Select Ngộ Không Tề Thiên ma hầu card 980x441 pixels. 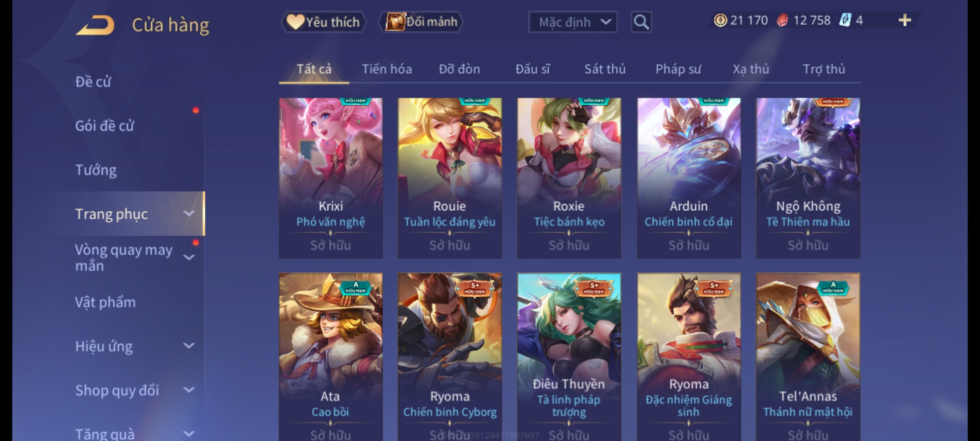[808, 178]
